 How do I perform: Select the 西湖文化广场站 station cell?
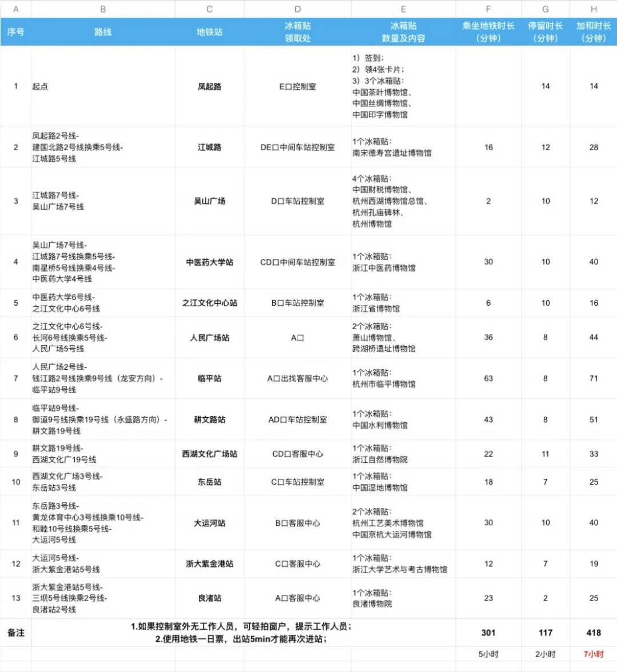210,454
